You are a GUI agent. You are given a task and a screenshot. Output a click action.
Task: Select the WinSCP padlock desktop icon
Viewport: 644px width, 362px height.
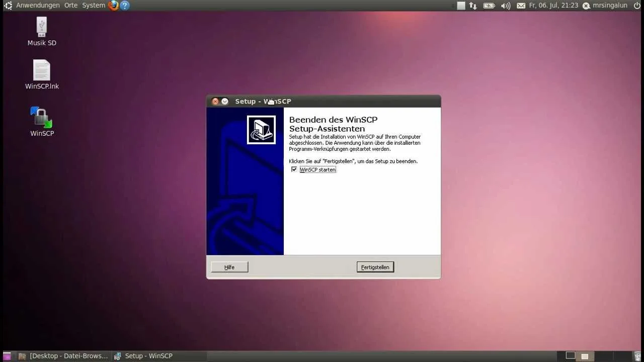[x=42, y=122]
